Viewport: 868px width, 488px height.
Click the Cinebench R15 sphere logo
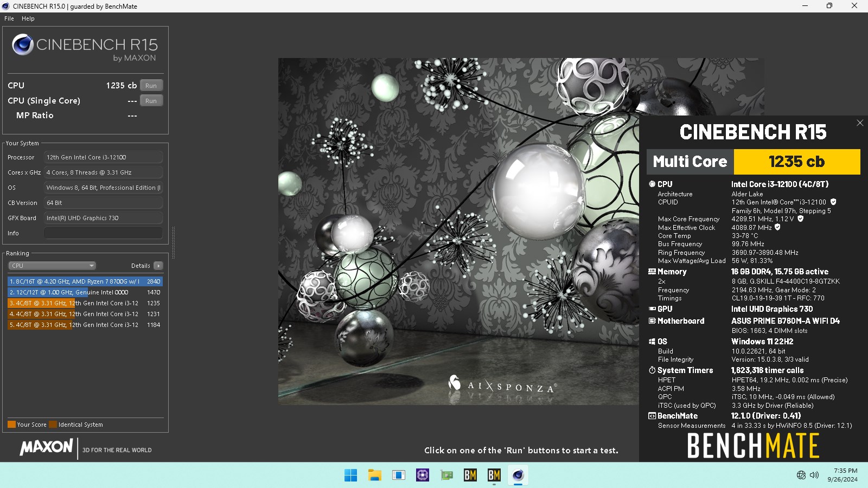coord(23,44)
